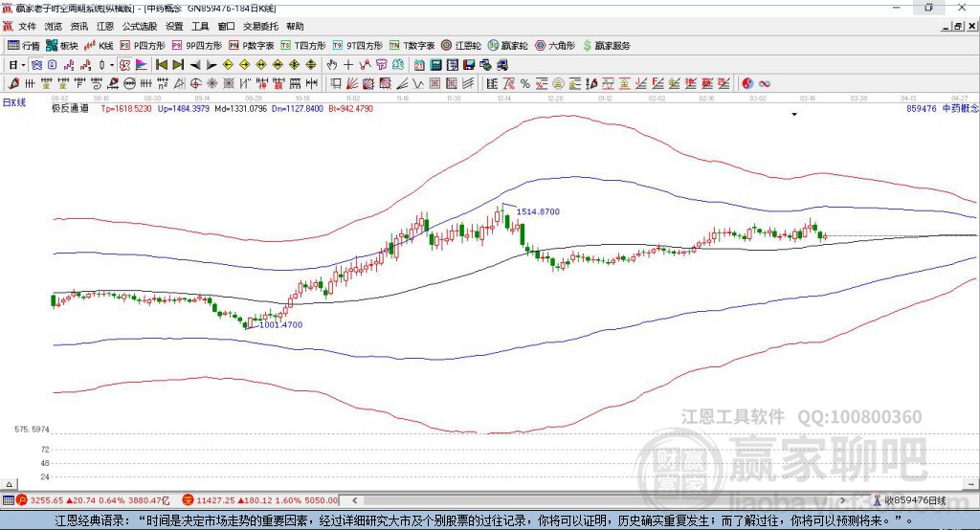Open the 窗口 menu

(x=226, y=26)
